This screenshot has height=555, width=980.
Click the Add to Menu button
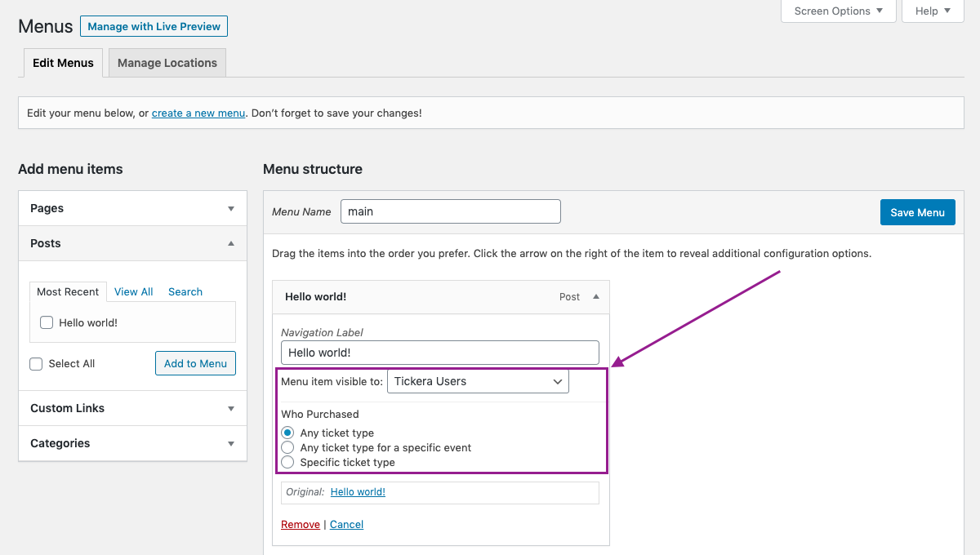point(195,363)
